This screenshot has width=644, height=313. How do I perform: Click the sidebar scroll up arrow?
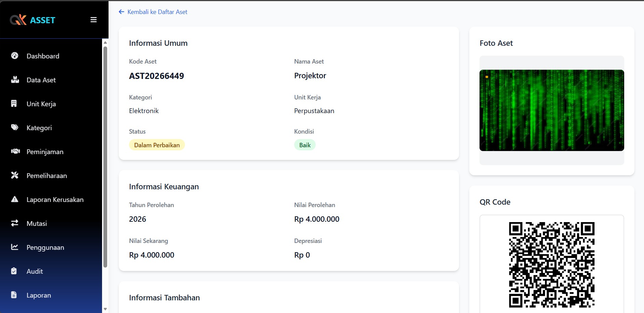[105, 43]
